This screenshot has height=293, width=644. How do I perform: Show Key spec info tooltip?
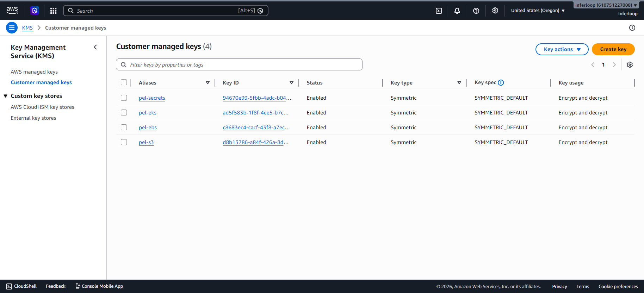coord(501,82)
